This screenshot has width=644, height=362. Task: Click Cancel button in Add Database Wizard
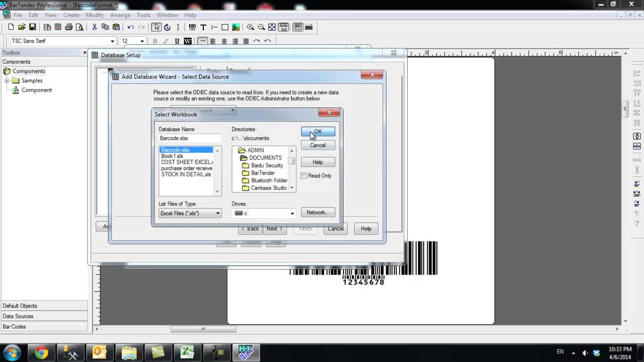pyautogui.click(x=336, y=229)
